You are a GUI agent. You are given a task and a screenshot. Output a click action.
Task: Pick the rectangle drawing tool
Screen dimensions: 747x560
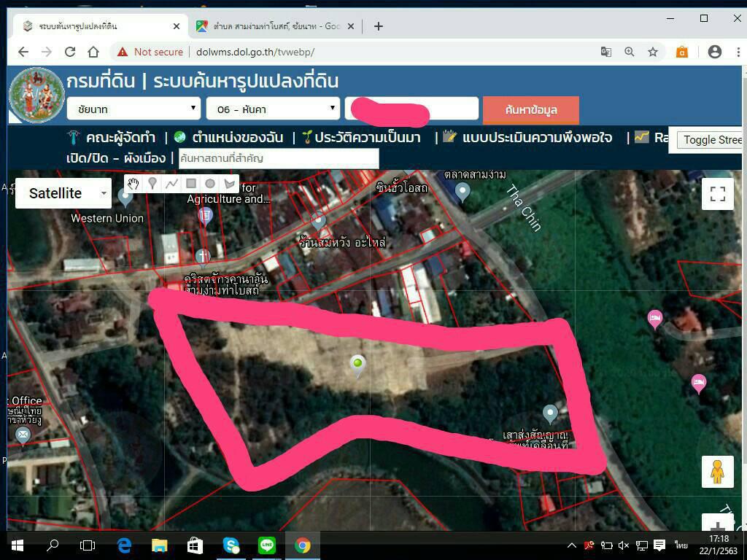[191, 184]
